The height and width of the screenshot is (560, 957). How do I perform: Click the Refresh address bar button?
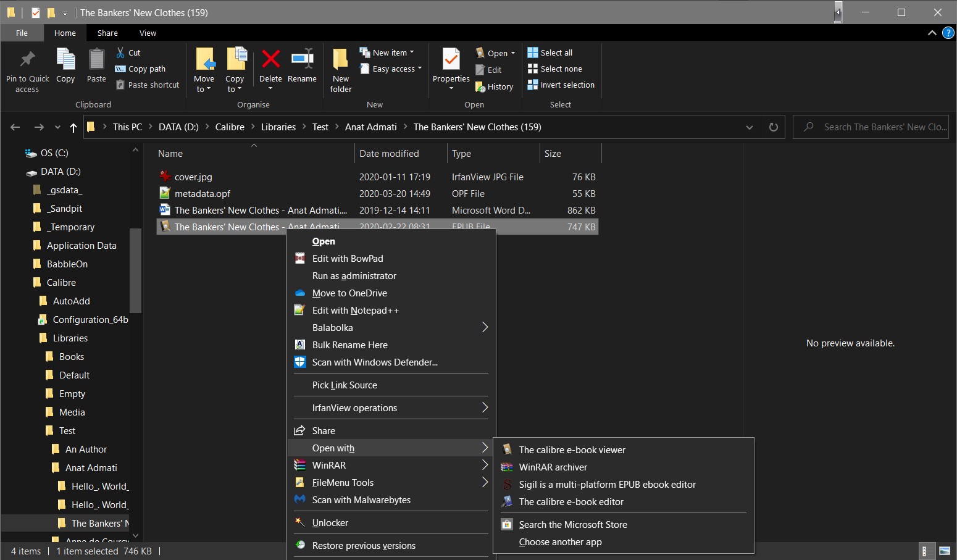[x=774, y=127]
